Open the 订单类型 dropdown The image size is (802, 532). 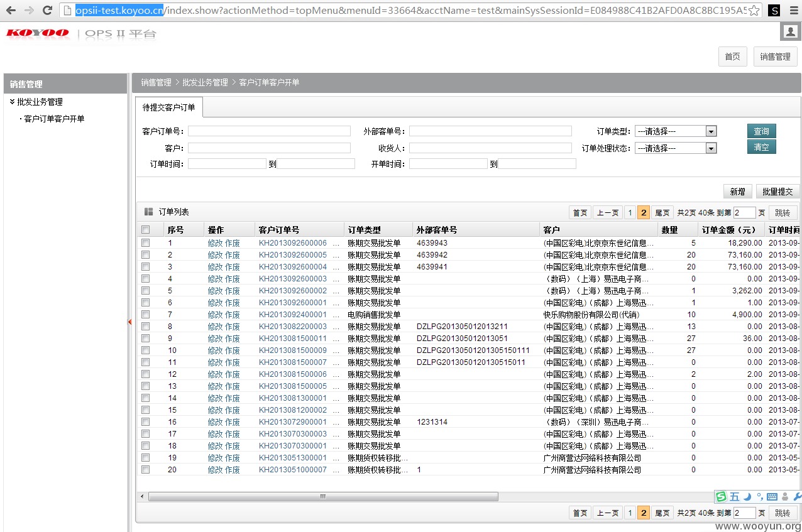[676, 131]
